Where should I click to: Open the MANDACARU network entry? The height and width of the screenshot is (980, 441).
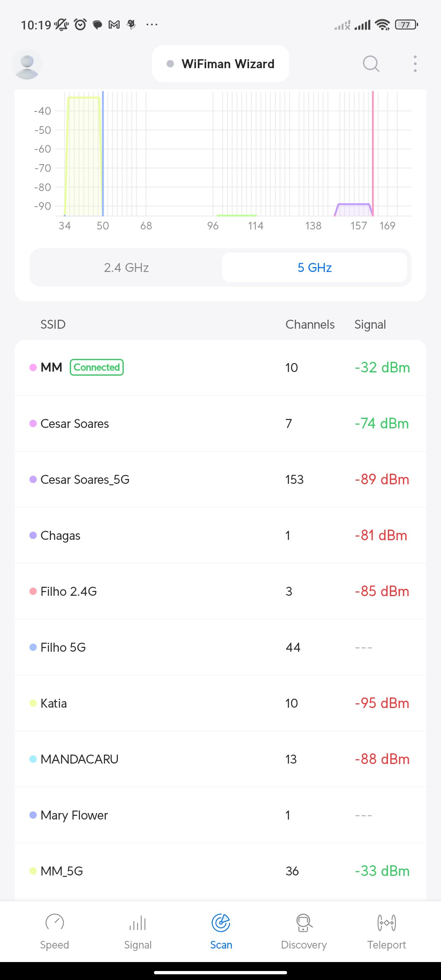[x=220, y=759]
